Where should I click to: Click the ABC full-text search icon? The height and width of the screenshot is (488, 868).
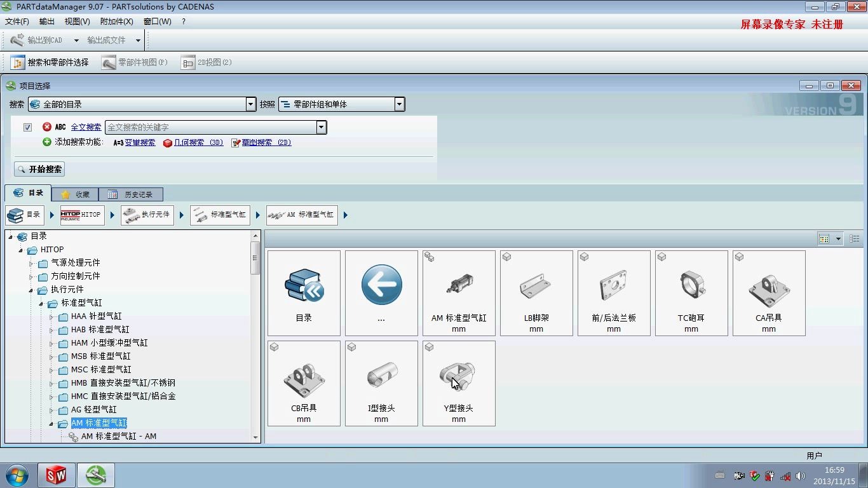click(59, 126)
